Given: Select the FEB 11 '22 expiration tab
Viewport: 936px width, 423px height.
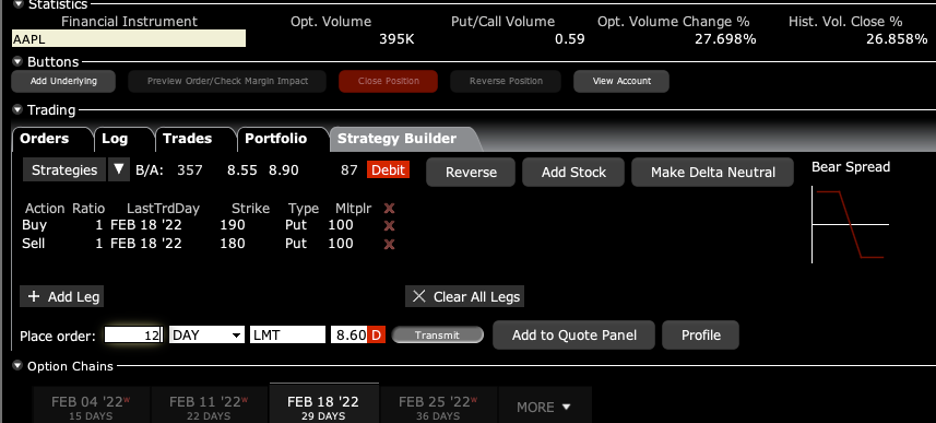Looking at the screenshot, I should [x=209, y=407].
